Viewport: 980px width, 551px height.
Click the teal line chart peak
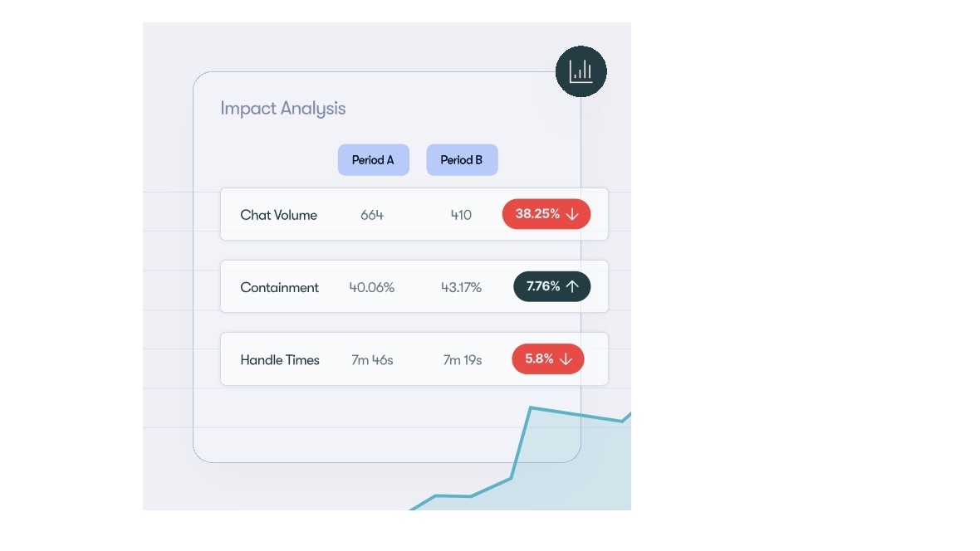click(x=531, y=408)
